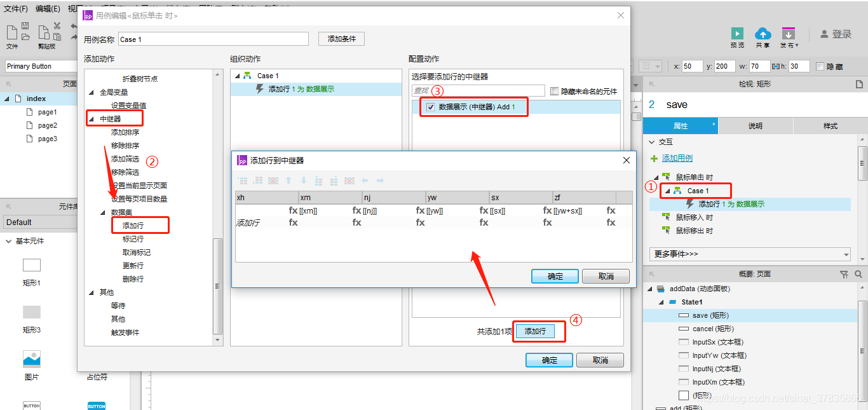Click the 矩形3 widget in library
Screen dimensions: 868x410
coord(32,312)
